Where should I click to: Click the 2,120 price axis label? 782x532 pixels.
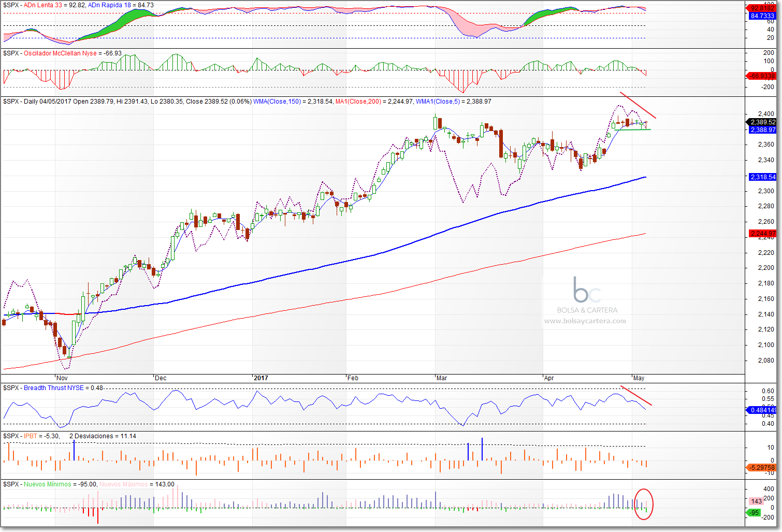766,329
